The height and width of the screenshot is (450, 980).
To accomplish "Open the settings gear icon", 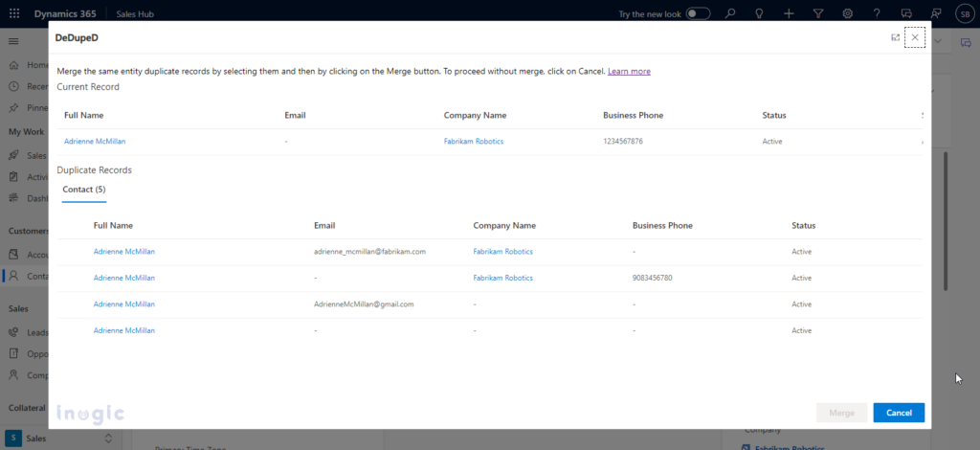I will click(x=848, y=13).
